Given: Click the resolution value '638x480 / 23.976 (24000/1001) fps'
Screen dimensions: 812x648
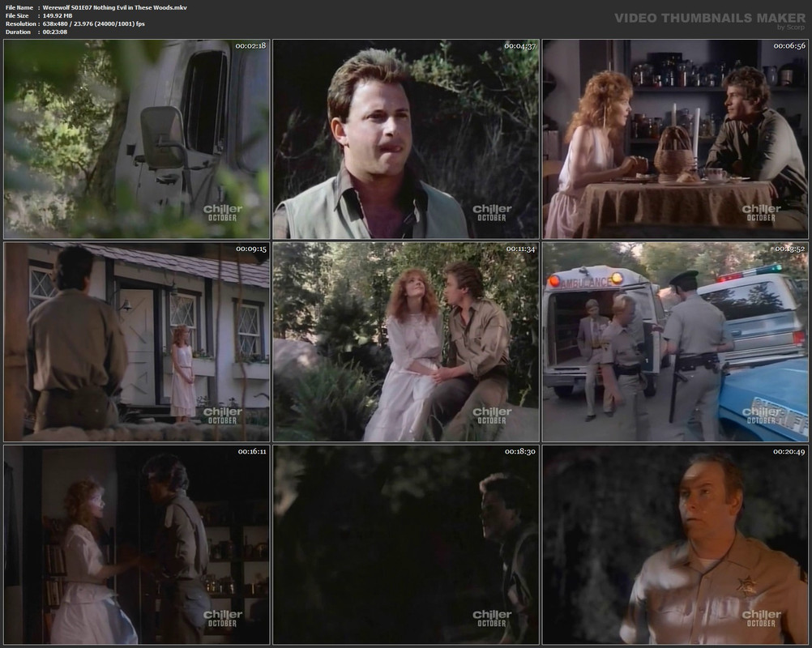Looking at the screenshot, I should coord(94,23).
